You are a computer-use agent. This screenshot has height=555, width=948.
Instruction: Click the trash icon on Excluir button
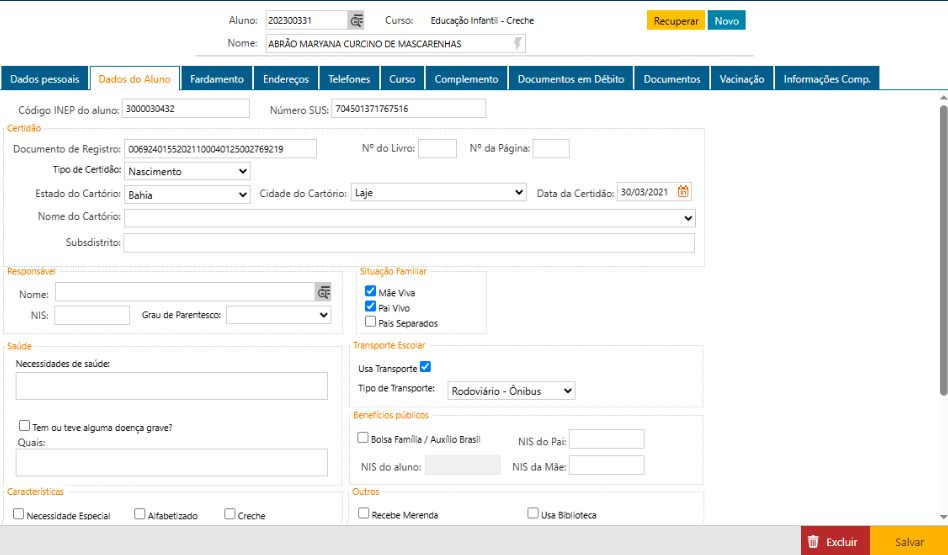tap(813, 541)
